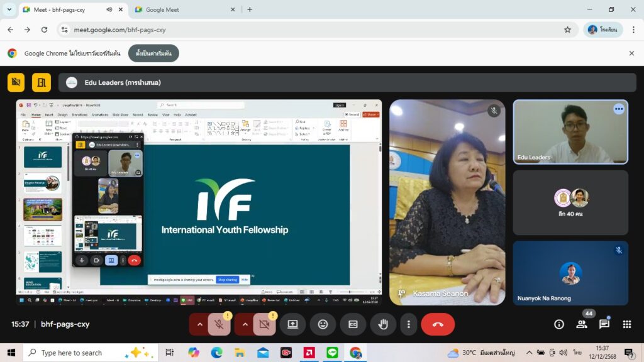Open more options three-dot menu

409,324
